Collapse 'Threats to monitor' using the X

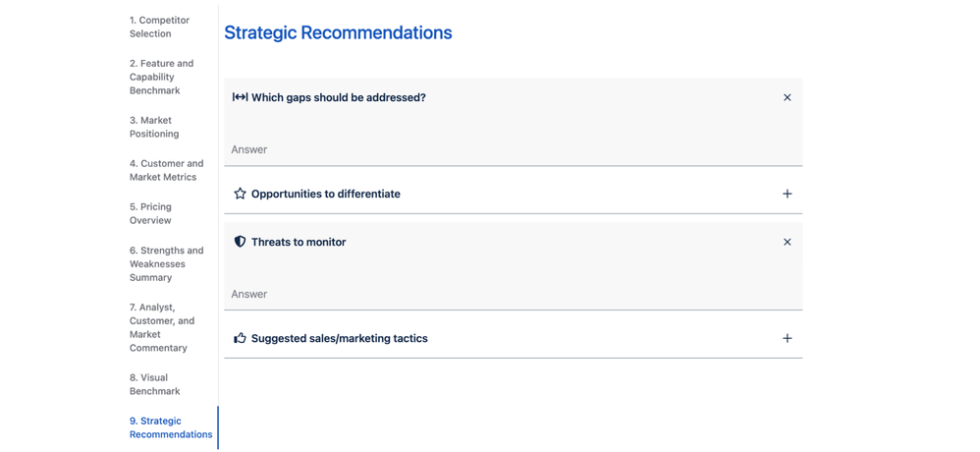point(787,242)
